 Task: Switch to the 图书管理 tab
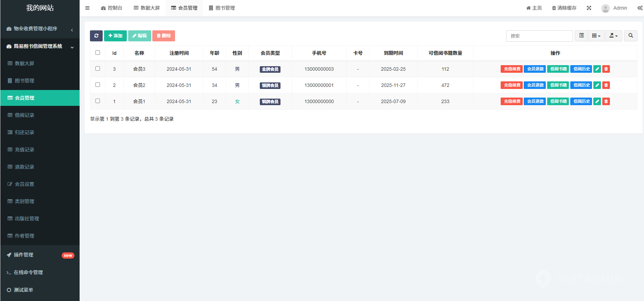pyautogui.click(x=222, y=8)
